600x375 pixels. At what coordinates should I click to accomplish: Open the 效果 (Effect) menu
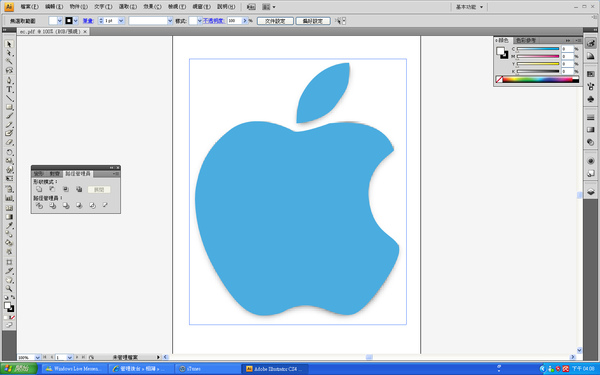coord(152,7)
